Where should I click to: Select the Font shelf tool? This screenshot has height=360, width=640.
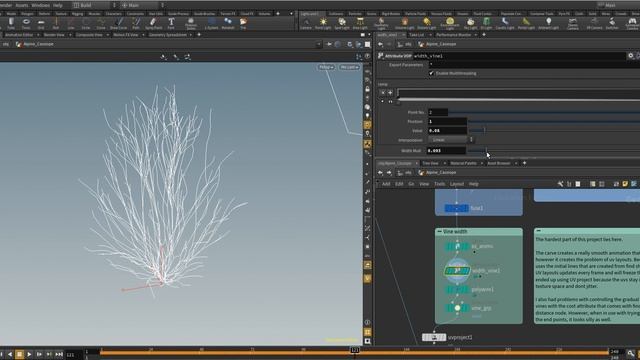click(171, 23)
